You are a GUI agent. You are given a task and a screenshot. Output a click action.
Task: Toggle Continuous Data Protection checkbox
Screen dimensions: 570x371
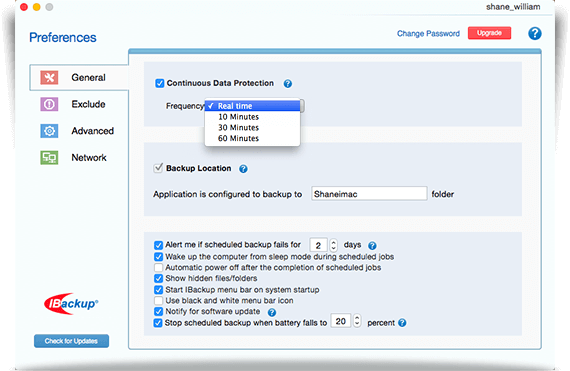[x=160, y=83]
